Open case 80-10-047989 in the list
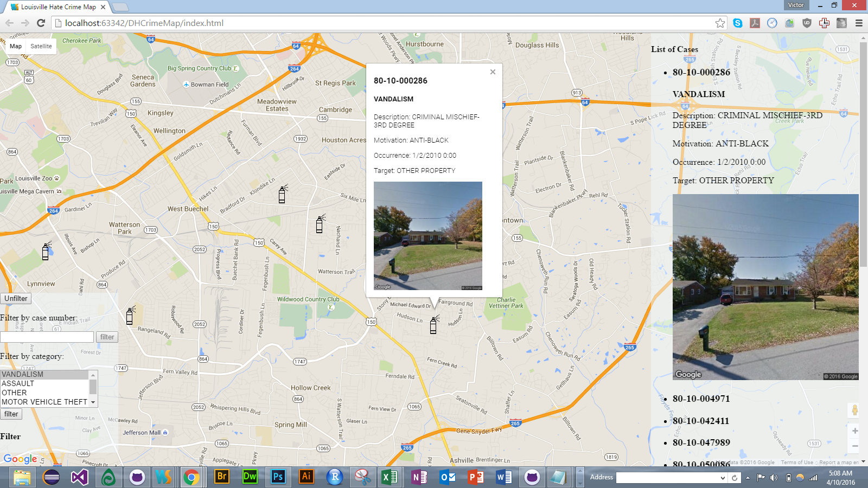 pyautogui.click(x=701, y=442)
